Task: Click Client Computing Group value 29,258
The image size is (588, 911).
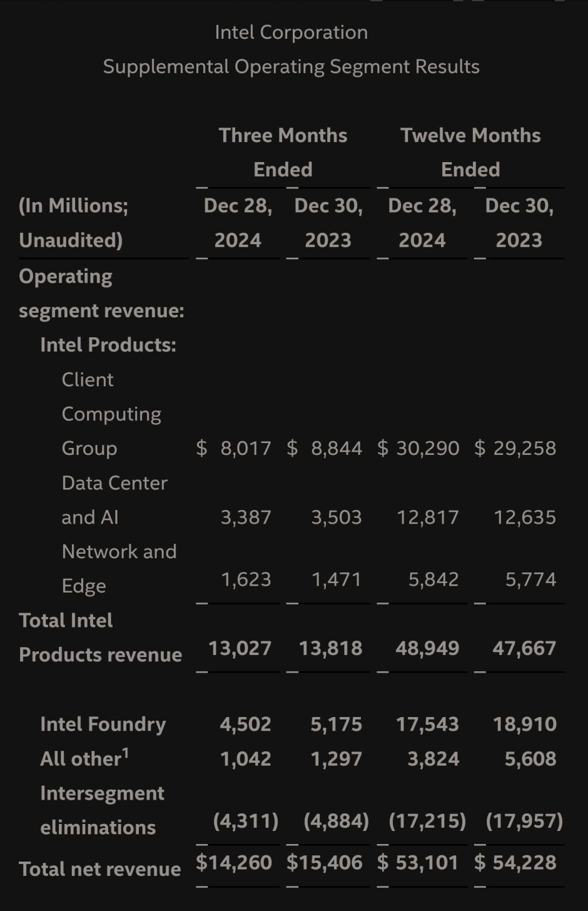Action: click(x=525, y=448)
